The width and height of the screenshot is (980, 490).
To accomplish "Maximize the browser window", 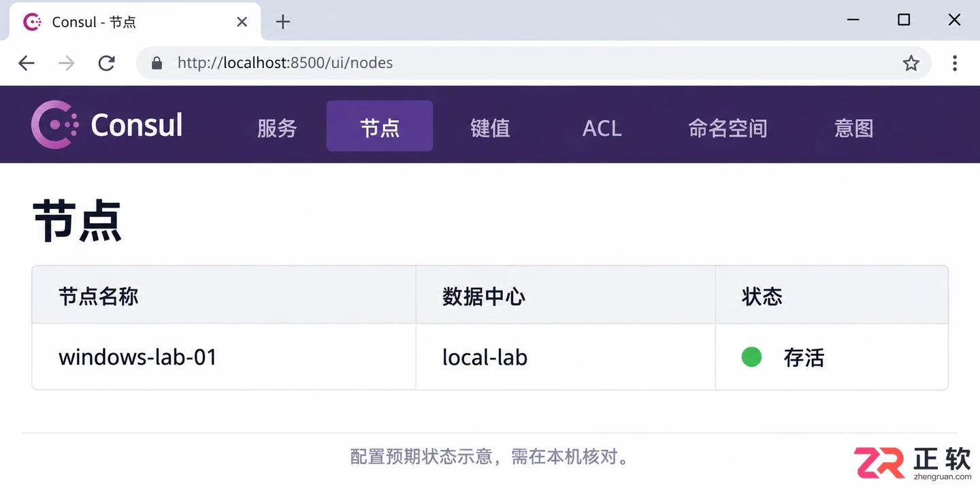I will 904,20.
